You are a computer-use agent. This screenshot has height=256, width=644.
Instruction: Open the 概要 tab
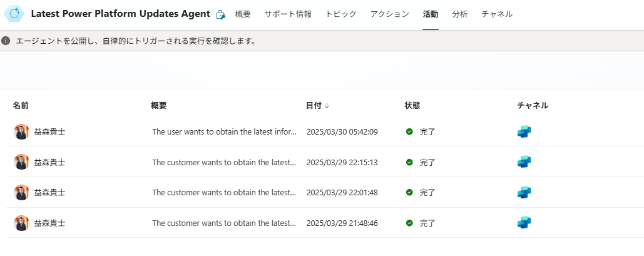point(243,14)
